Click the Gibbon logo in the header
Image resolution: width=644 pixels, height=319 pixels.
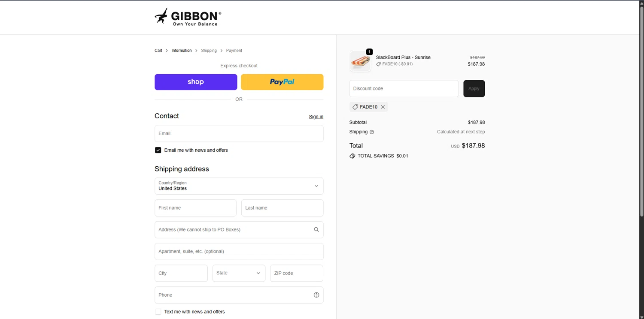pos(188,17)
